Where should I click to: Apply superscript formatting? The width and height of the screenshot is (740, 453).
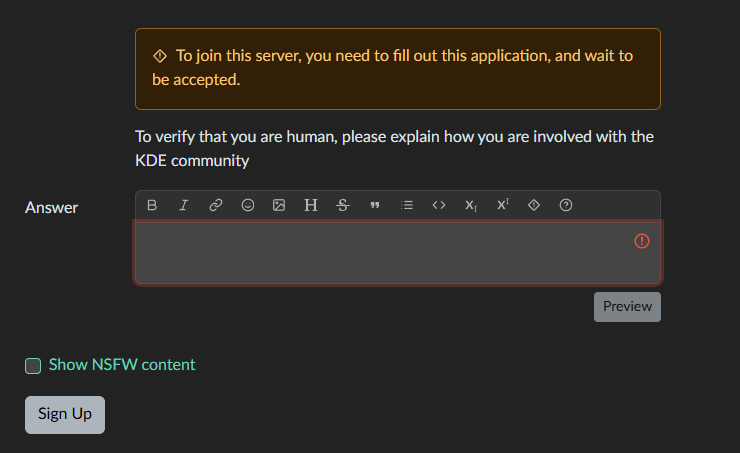tap(503, 204)
